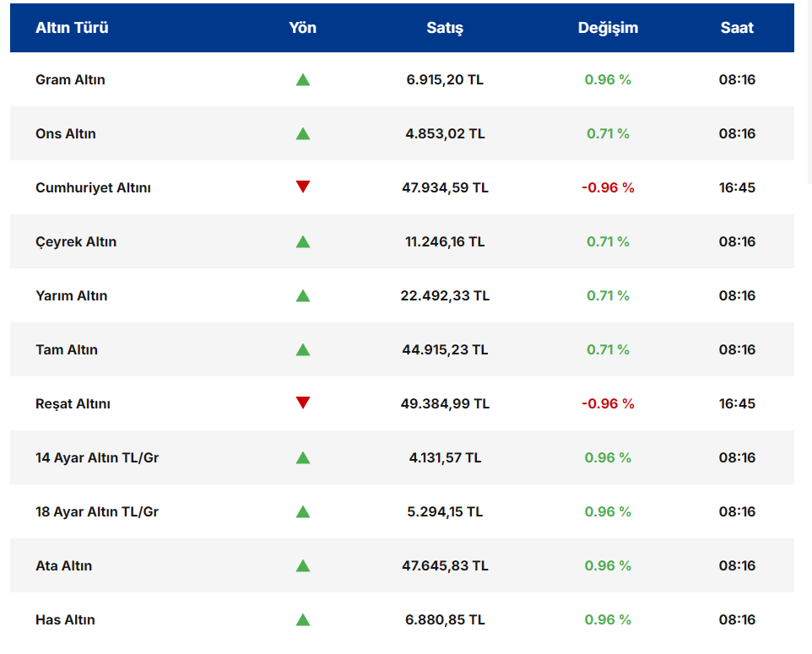Select the 18 Ayar Altın TL/Gr label
This screenshot has height=654, width=812.
(x=97, y=512)
